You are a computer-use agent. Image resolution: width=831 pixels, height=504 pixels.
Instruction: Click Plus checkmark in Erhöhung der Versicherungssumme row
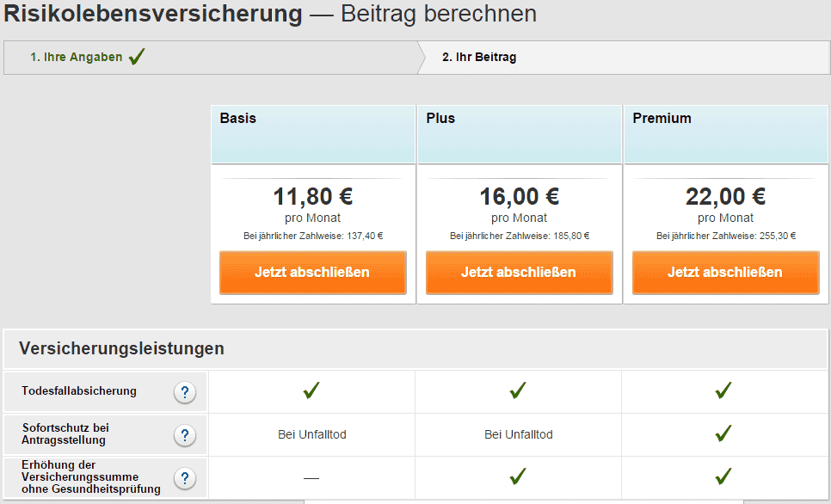coord(518,476)
